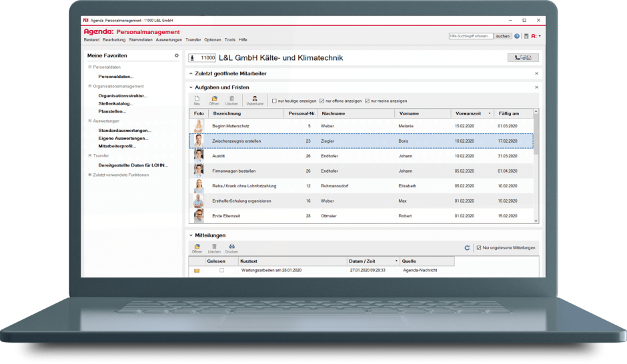Viewport: 627px width, 364px height.
Task: Click the Hilfe-Suchbegriff search field
Action: 470,36
